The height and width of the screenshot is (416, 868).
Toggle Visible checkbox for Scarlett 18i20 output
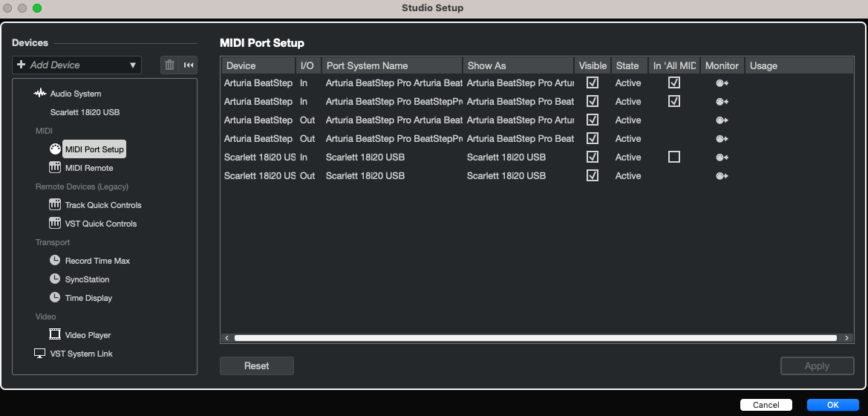click(x=593, y=175)
